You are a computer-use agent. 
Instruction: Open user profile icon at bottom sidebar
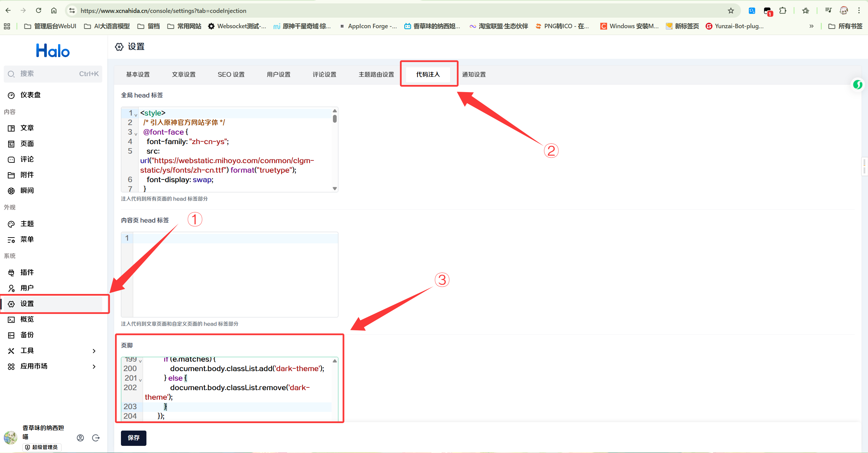coord(80,438)
